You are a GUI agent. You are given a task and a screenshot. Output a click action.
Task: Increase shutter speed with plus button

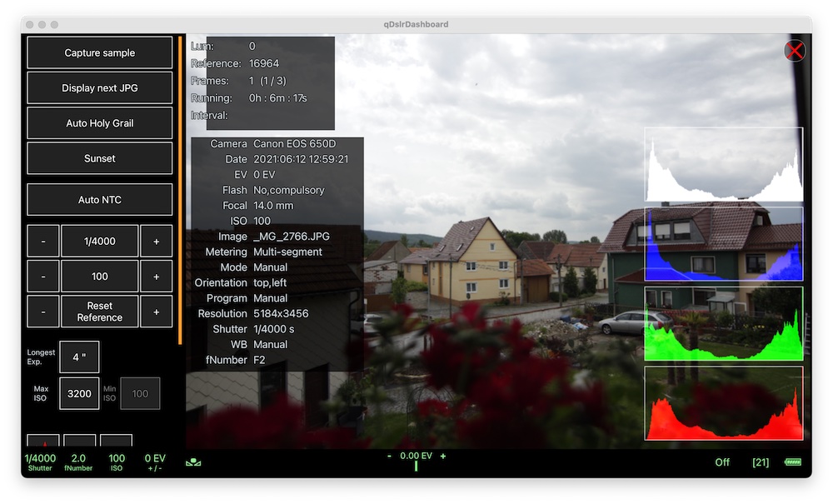point(156,241)
